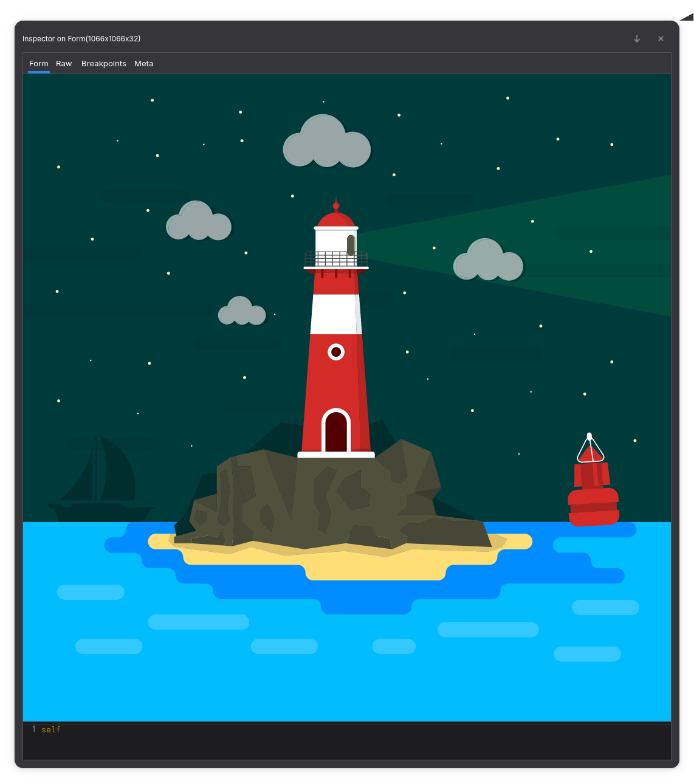
Task: Click the red buoy in the image
Action: point(593,492)
